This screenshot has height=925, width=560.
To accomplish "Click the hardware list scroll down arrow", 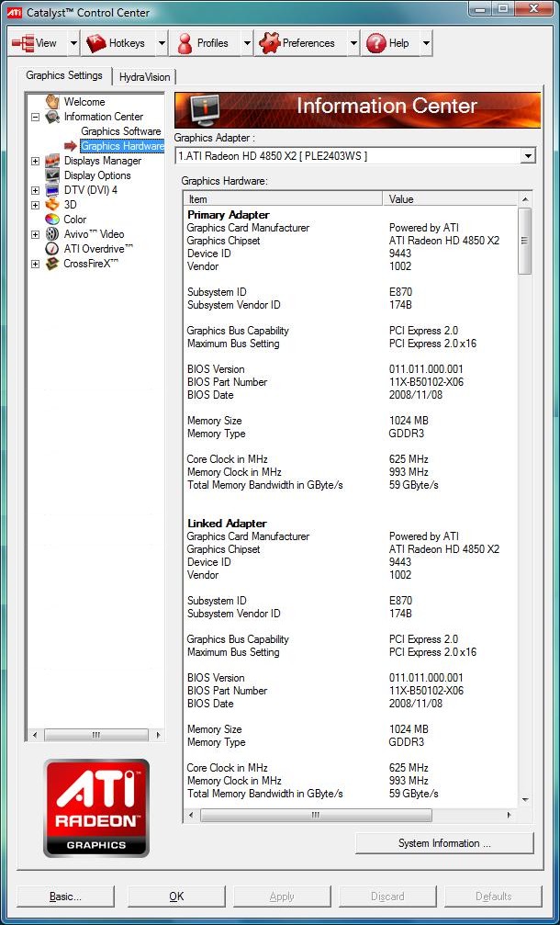I will 524,799.
